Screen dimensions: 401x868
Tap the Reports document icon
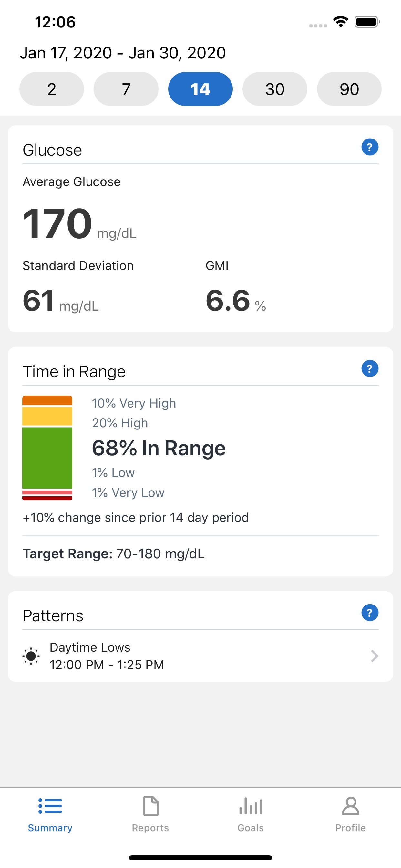click(x=151, y=806)
